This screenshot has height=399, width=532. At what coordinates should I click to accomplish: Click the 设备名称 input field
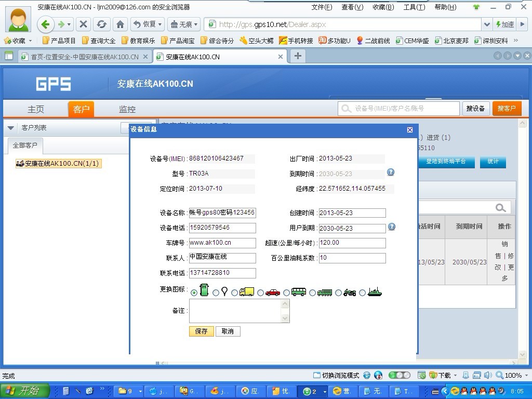point(222,212)
